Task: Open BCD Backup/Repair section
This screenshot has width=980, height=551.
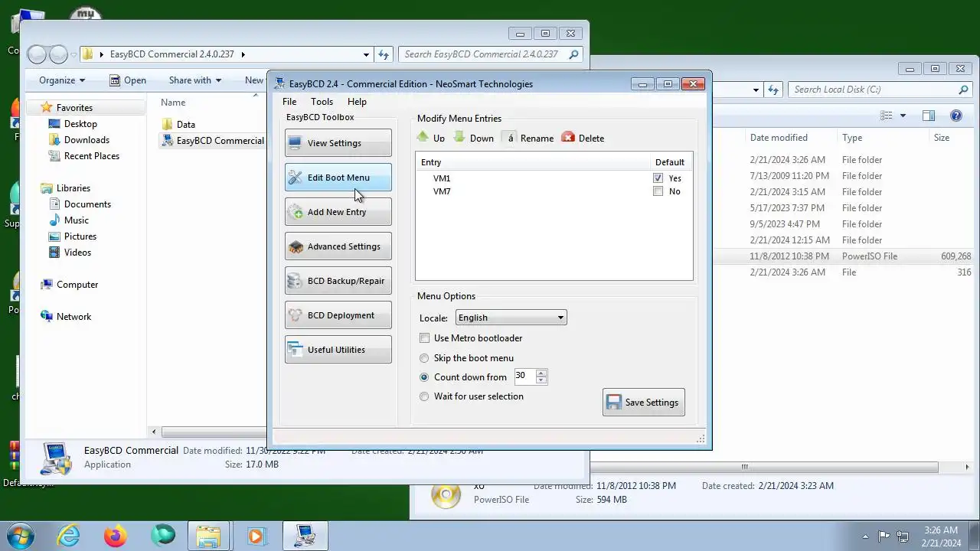Action: 338,281
